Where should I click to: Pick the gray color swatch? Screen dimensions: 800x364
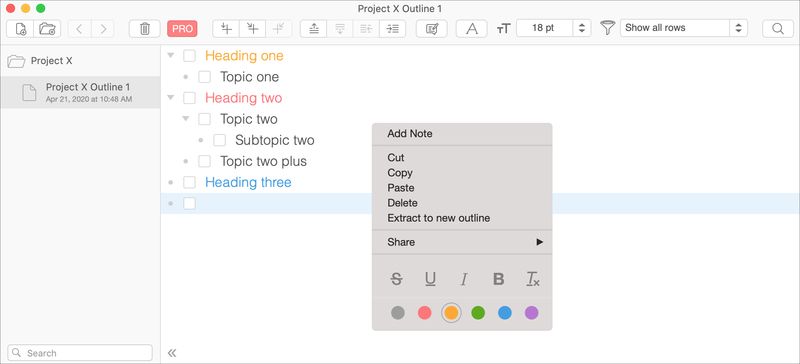click(398, 312)
